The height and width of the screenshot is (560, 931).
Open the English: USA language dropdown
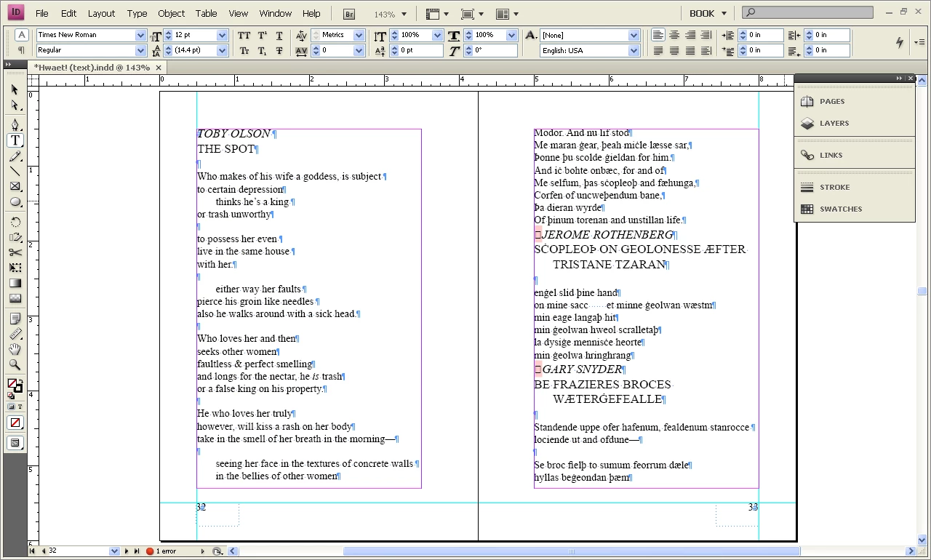(634, 50)
